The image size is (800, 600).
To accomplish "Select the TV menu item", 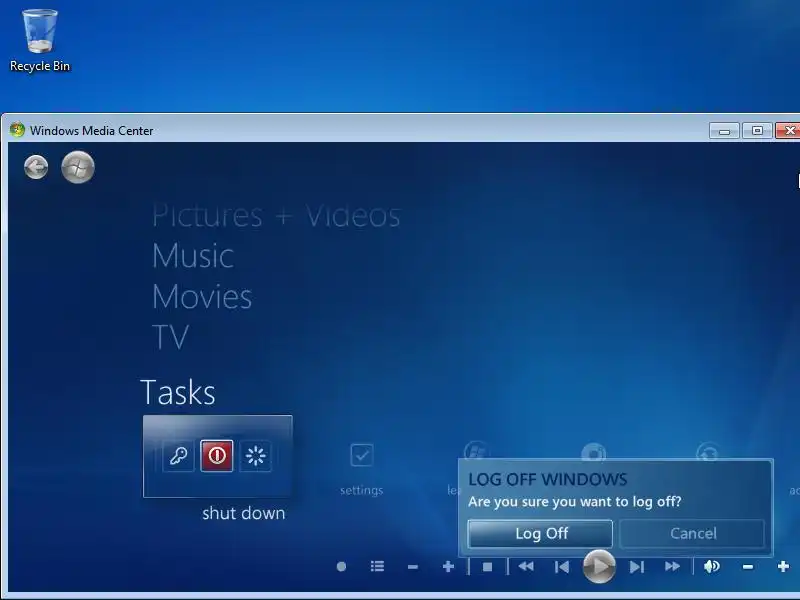I will 170,337.
